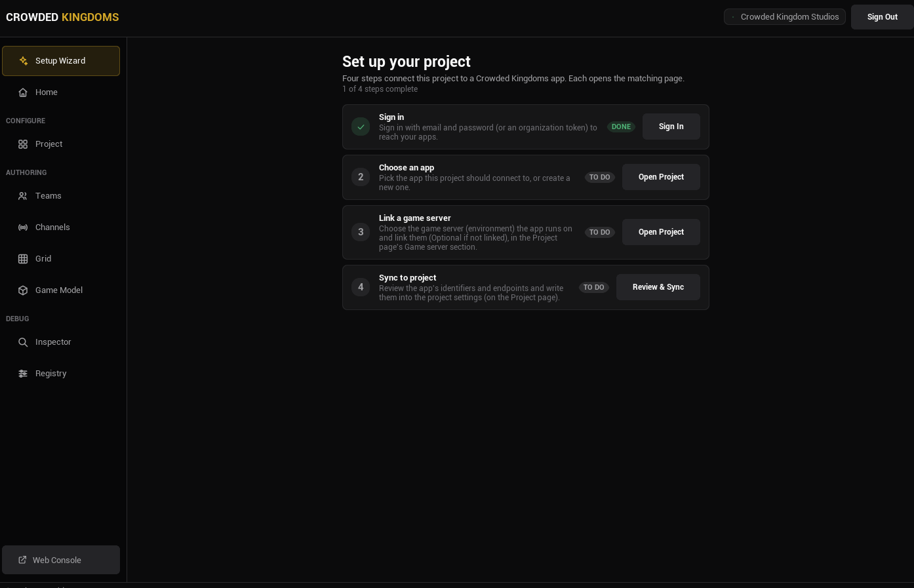Click the '1 of 4 steps complete' text
This screenshot has height=588, width=914.
coord(380,89)
